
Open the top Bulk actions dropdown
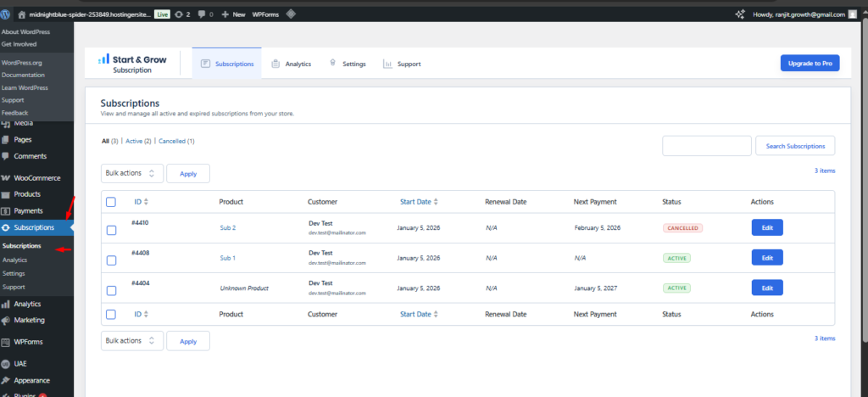point(131,173)
